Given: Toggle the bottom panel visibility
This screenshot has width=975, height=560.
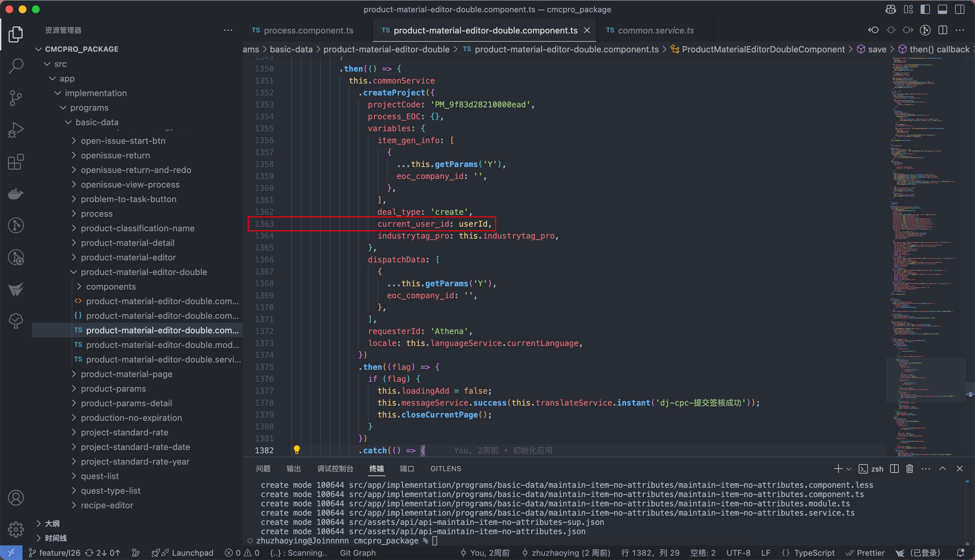Looking at the screenshot, I should (x=942, y=9).
